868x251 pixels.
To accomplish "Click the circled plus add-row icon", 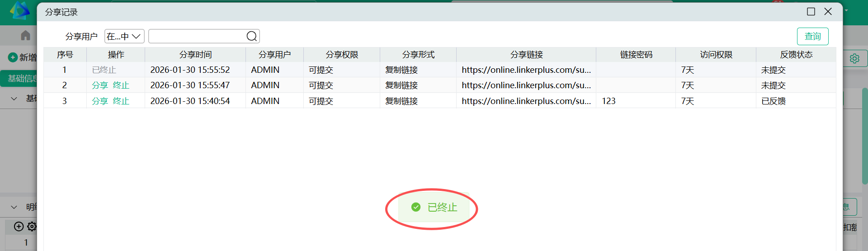I will [x=19, y=227].
